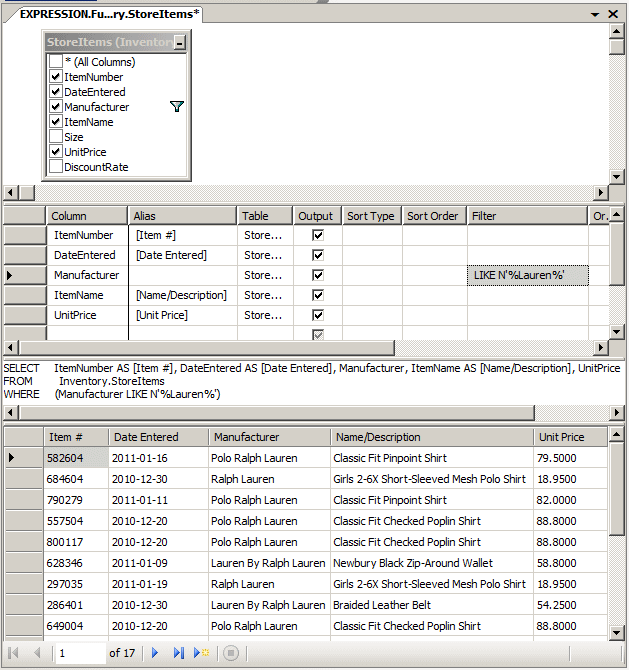The width and height of the screenshot is (629, 670).
Task: Select row header for item 684604
Action: pyautogui.click(x=24, y=479)
